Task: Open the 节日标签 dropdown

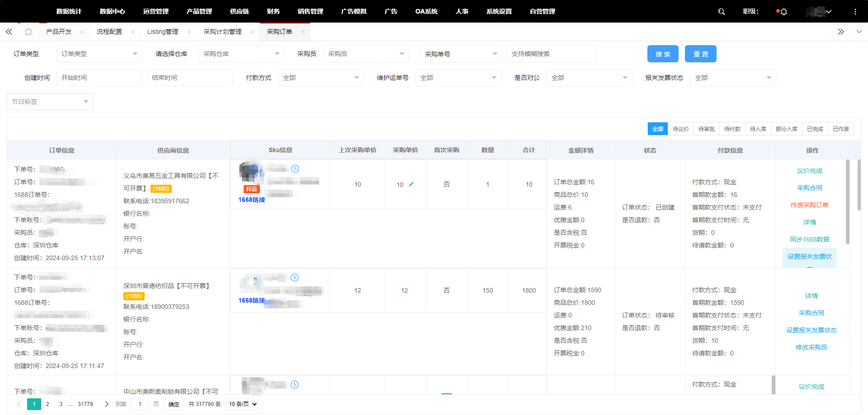Action: coord(50,101)
